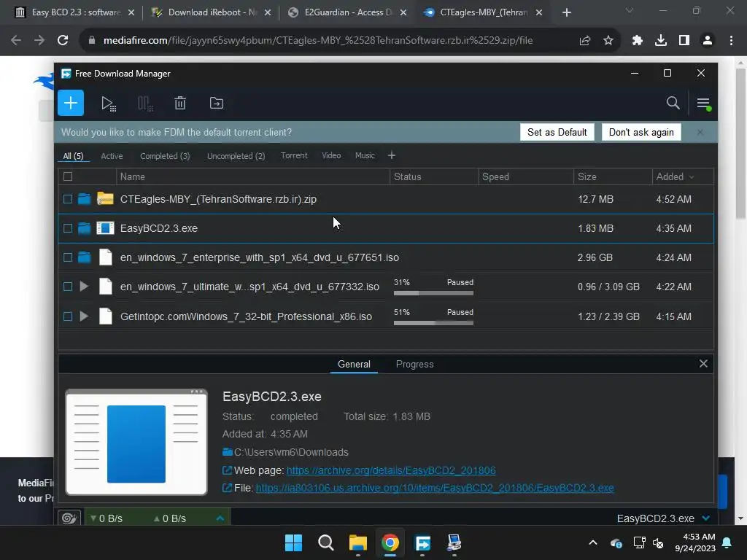This screenshot has height=560, width=747.
Task: Reload the MediaFire page
Action: [x=63, y=41]
